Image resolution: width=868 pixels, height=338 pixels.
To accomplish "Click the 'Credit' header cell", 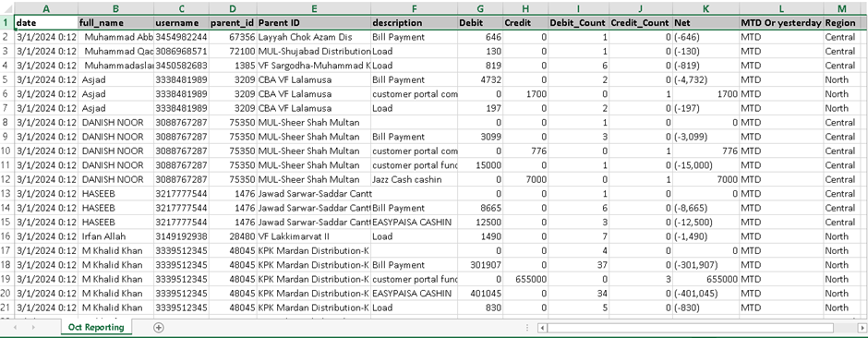I will point(525,23).
